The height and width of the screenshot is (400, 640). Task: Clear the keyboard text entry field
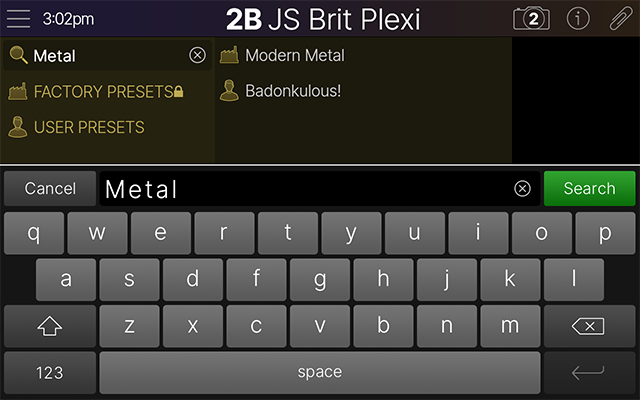point(522,188)
